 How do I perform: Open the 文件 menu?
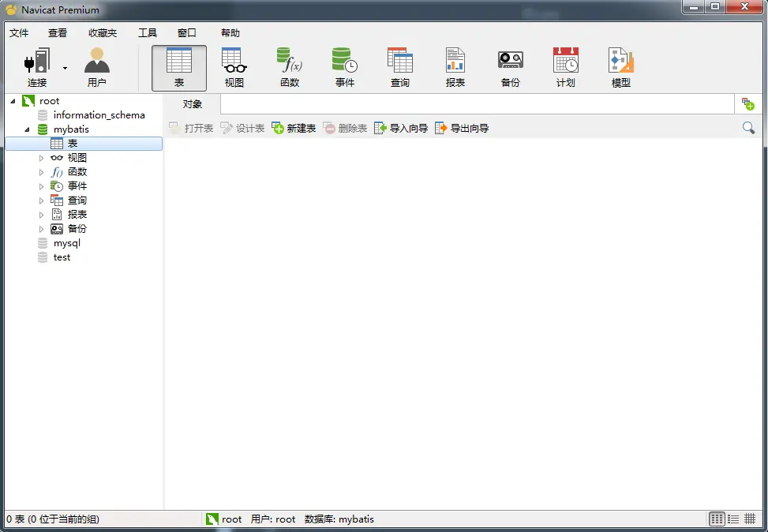tap(19, 33)
